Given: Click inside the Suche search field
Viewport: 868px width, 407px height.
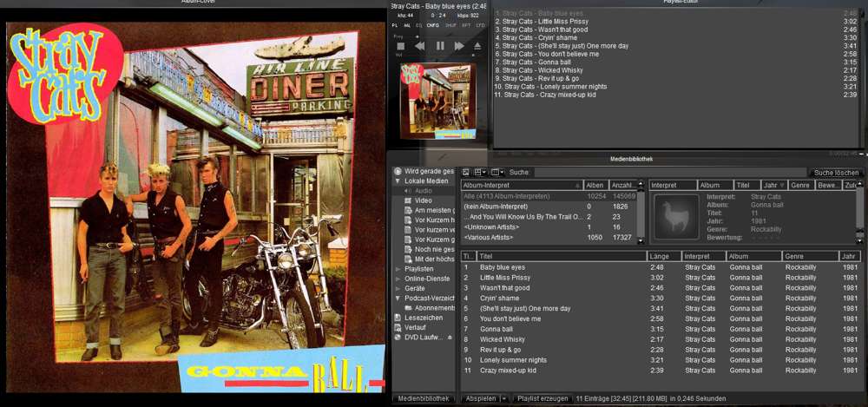Looking at the screenshot, I should (x=668, y=173).
